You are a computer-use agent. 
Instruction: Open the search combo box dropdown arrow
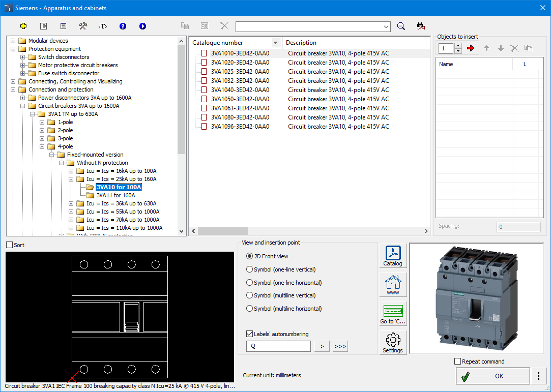[x=386, y=26]
